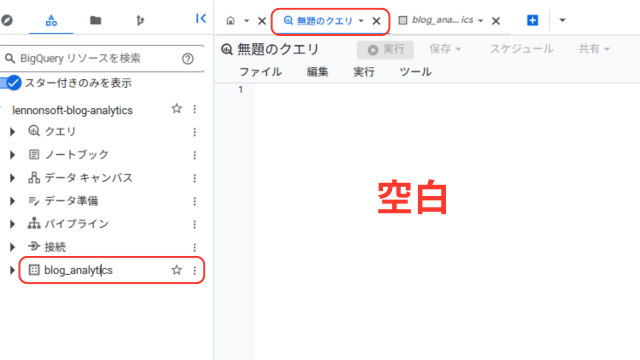640x360 pixels.
Task: Select the blog_analytics dataset label
Action: coord(78,270)
